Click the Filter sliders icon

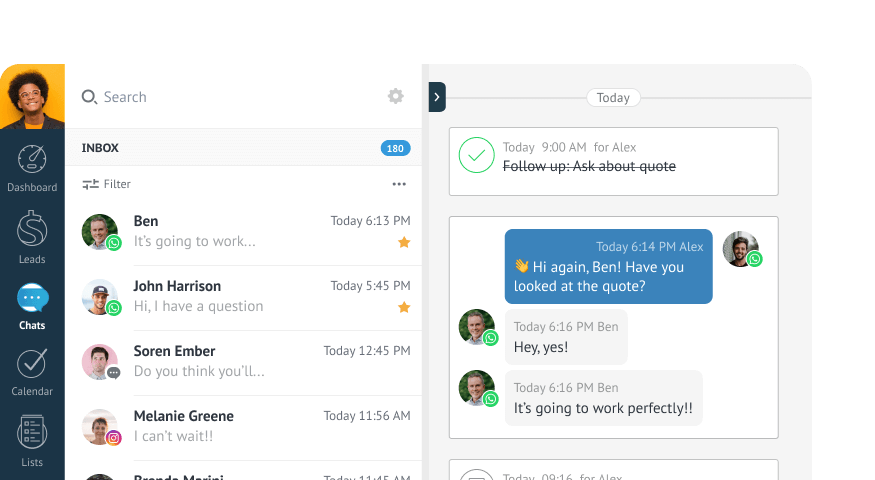pyautogui.click(x=90, y=184)
